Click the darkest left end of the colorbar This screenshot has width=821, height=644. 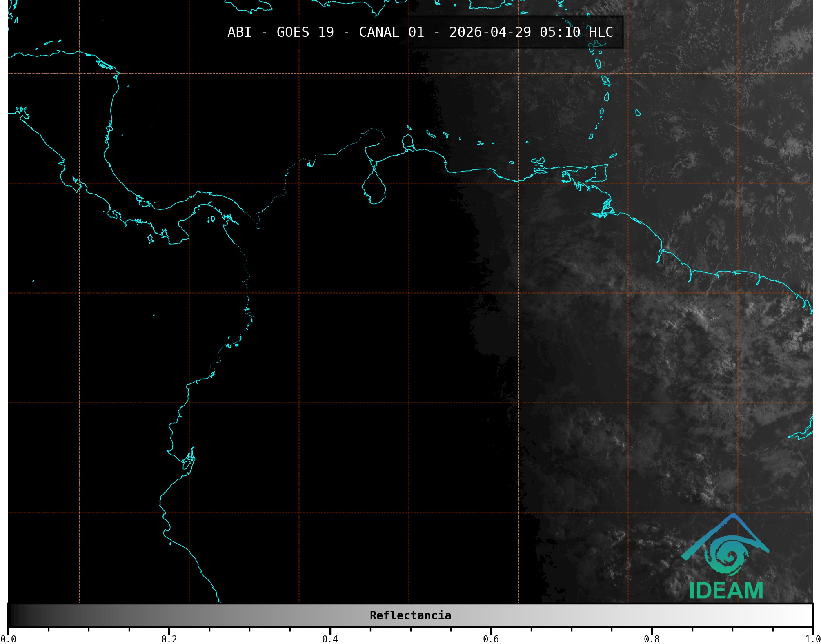point(12,615)
